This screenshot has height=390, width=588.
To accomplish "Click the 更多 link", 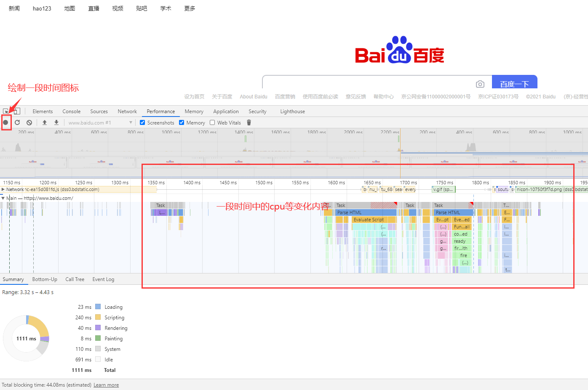I will [190, 8].
